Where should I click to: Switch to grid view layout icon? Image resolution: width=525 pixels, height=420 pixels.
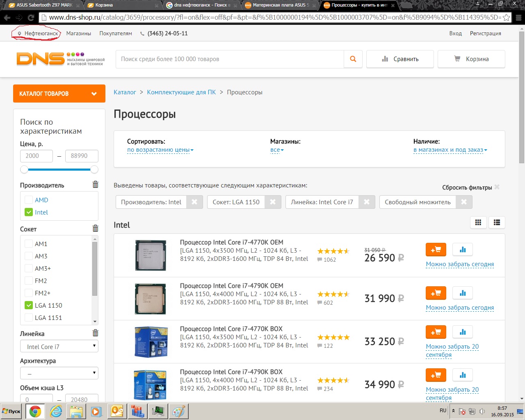click(x=478, y=222)
